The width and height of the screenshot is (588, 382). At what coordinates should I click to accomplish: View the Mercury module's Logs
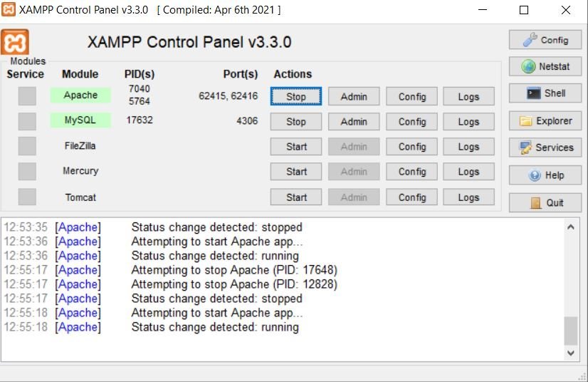tap(468, 172)
